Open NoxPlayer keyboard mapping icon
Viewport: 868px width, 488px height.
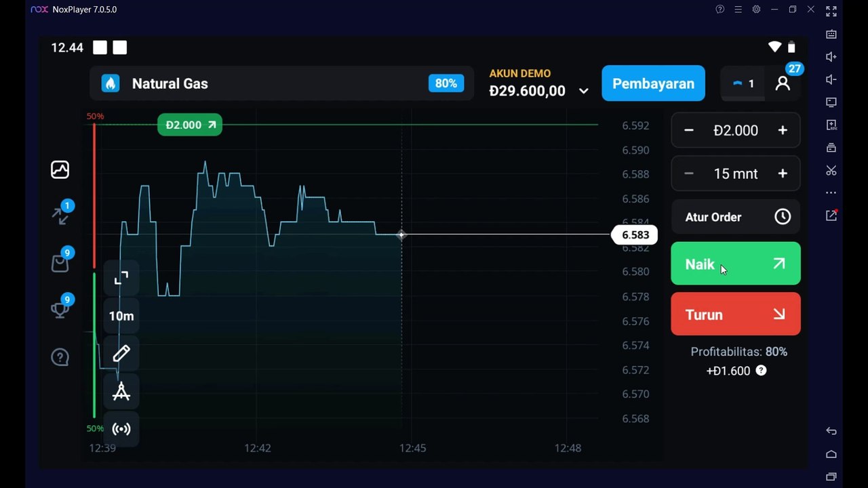point(831,34)
